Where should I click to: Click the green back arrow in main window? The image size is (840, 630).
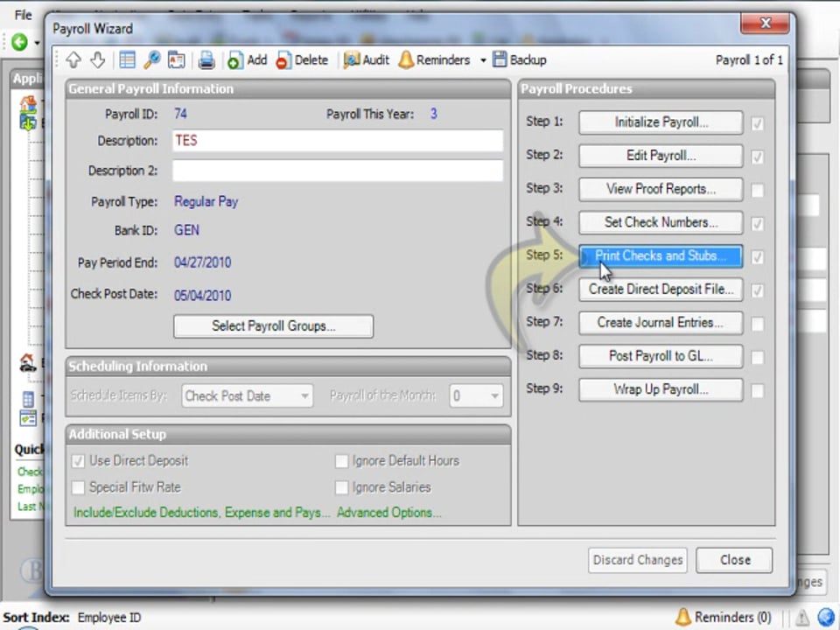pos(20,41)
